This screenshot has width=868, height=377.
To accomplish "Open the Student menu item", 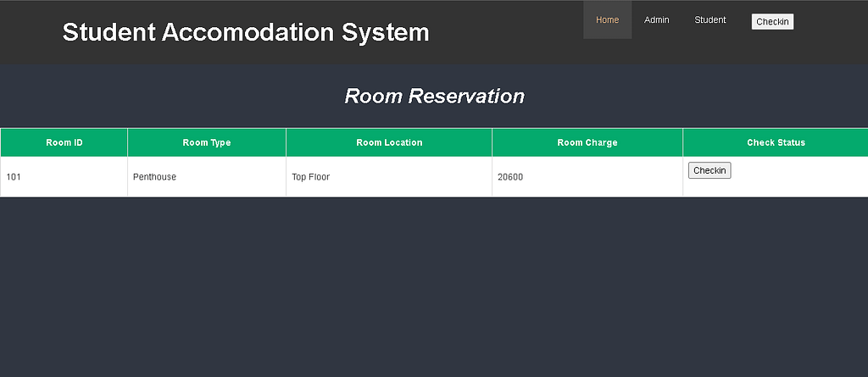I will pos(709,19).
